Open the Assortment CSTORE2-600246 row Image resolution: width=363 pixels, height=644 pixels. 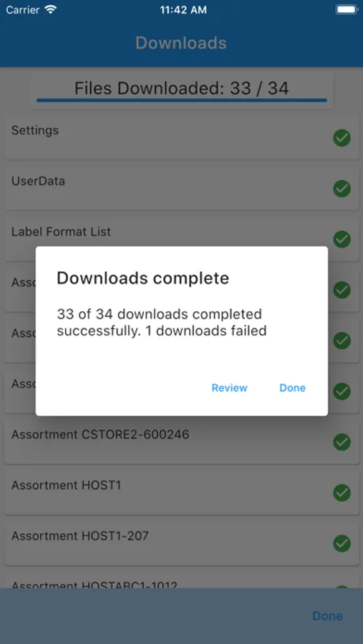(182, 442)
